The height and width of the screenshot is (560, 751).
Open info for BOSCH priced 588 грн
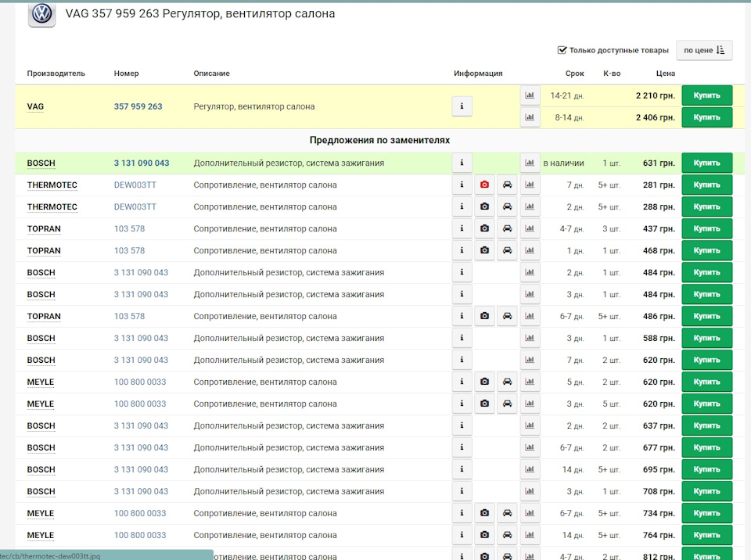click(x=462, y=338)
